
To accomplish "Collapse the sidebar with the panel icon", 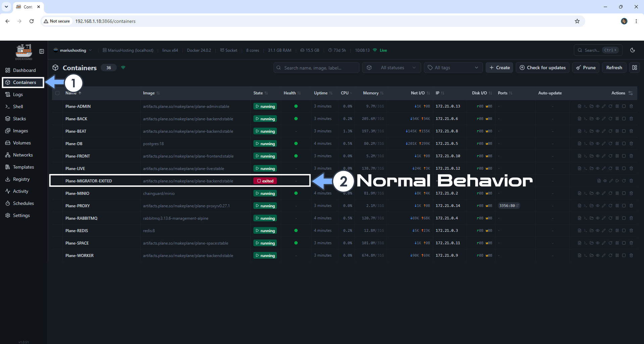I will [x=42, y=51].
